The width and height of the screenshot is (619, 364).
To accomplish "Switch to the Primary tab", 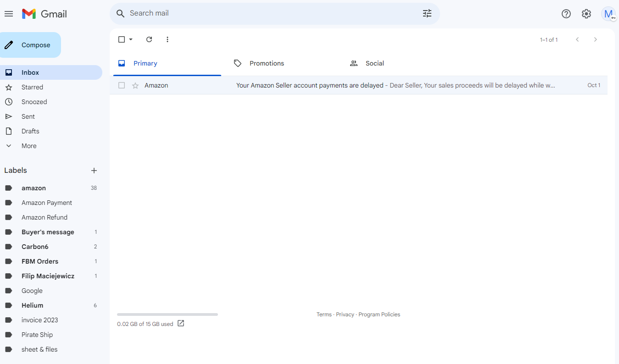I will (x=167, y=63).
